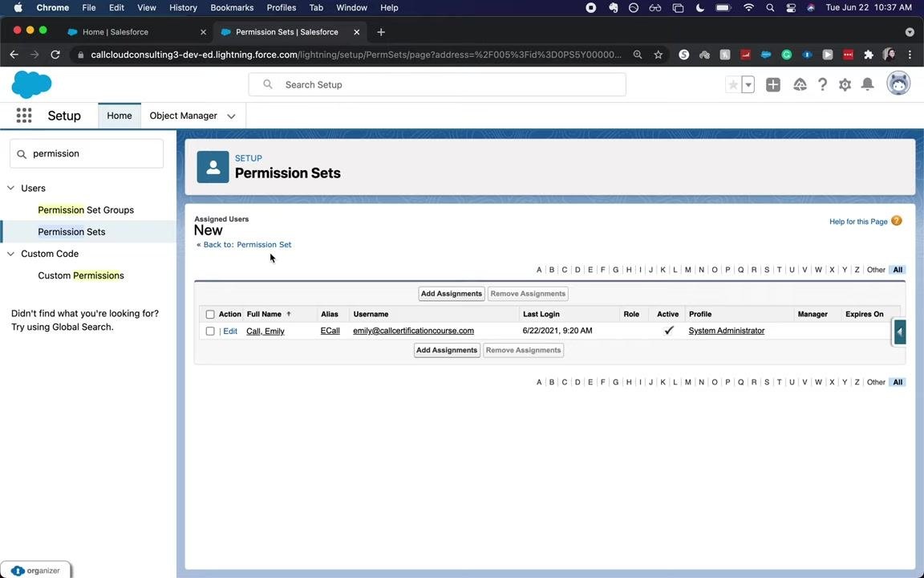Toggle the select-all checkbox in table header

(x=210, y=315)
